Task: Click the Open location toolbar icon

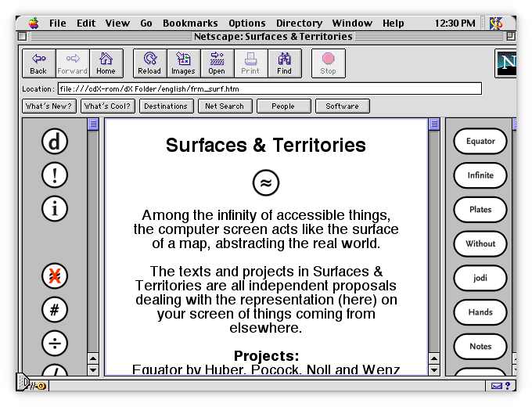Action: coord(217,63)
